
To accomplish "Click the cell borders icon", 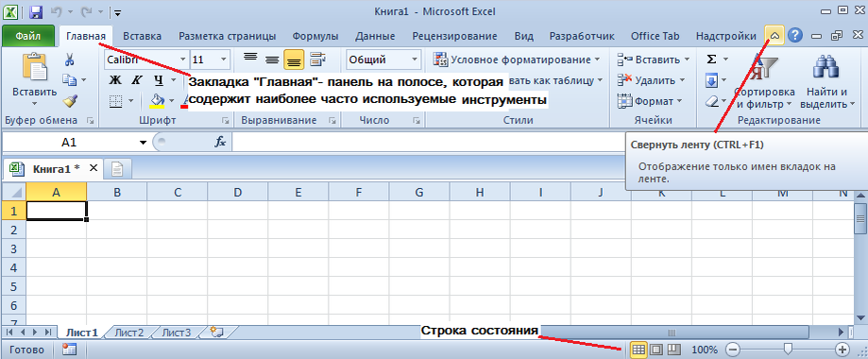I will pyautogui.click(x=115, y=101).
